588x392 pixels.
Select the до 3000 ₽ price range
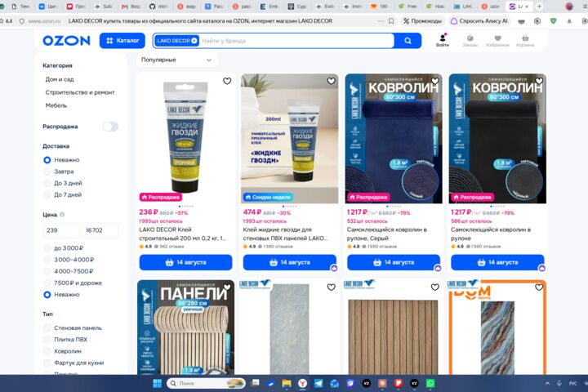(47, 248)
